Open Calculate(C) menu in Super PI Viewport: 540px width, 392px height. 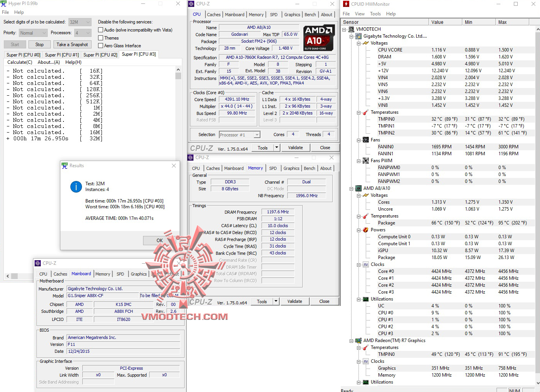click(x=20, y=62)
